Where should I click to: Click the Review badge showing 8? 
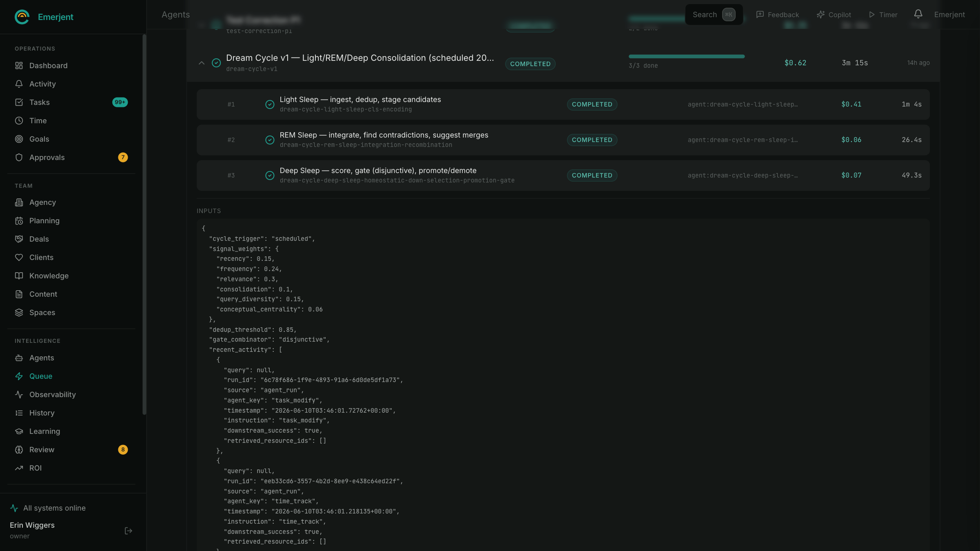pyautogui.click(x=123, y=449)
